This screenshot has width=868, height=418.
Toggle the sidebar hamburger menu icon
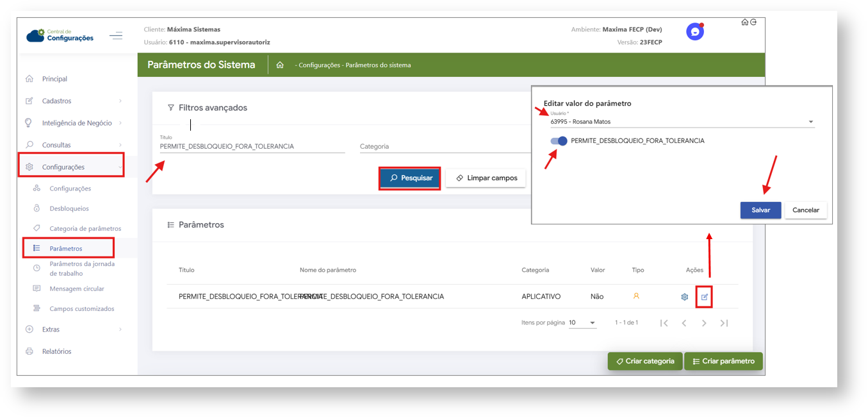116,36
